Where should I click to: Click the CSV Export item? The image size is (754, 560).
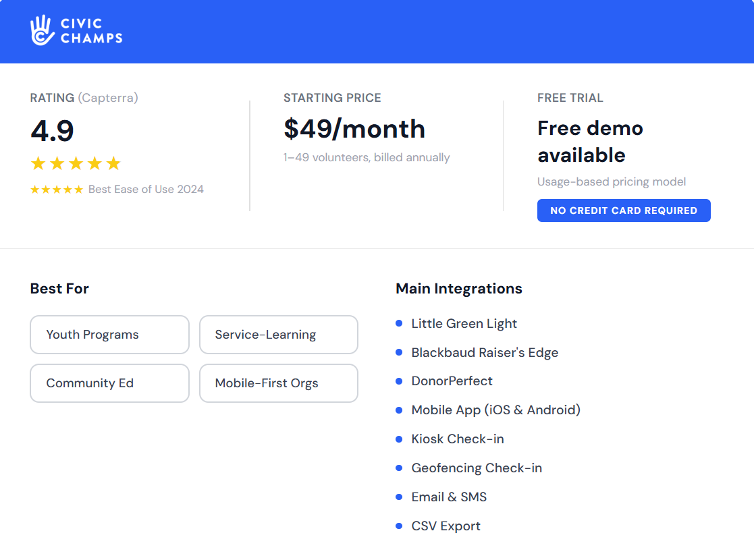[446, 526]
